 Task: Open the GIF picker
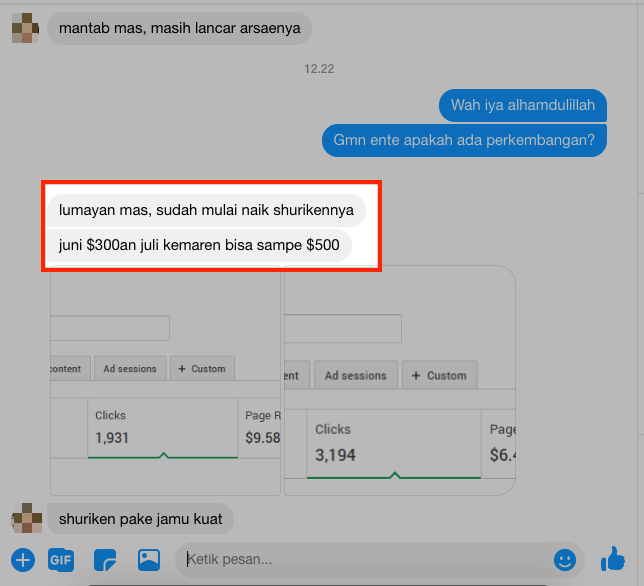click(61, 560)
